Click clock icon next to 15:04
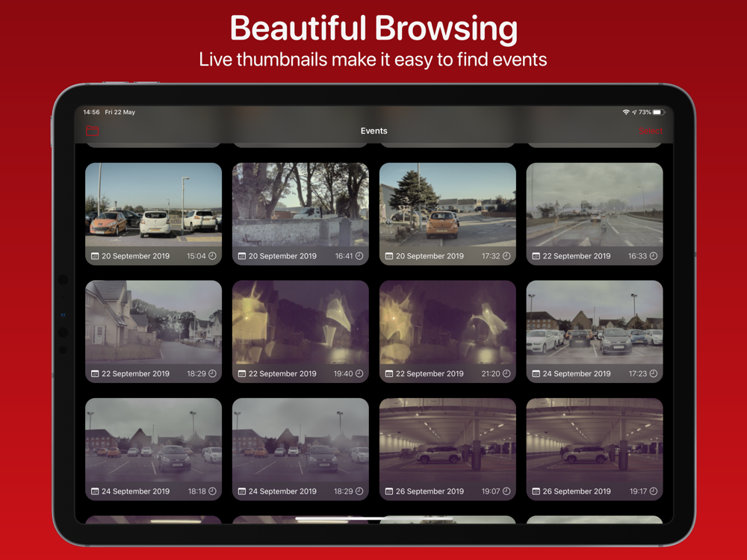This screenshot has height=560, width=747. [x=212, y=255]
